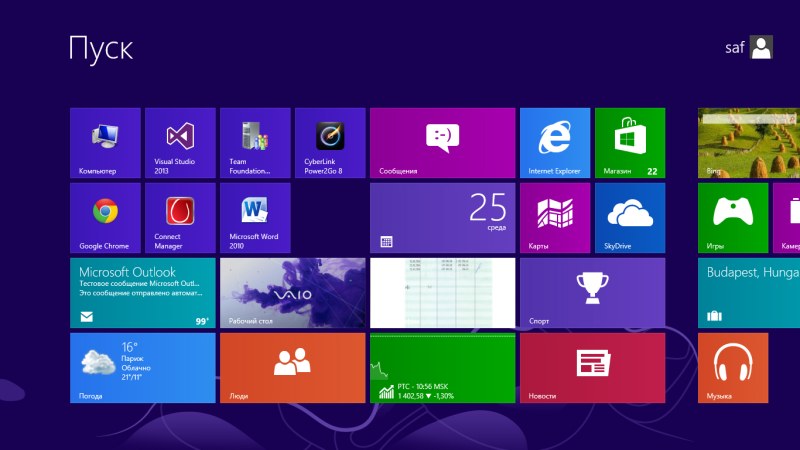Open the Люди people tile
The width and height of the screenshot is (800, 450).
[292, 368]
